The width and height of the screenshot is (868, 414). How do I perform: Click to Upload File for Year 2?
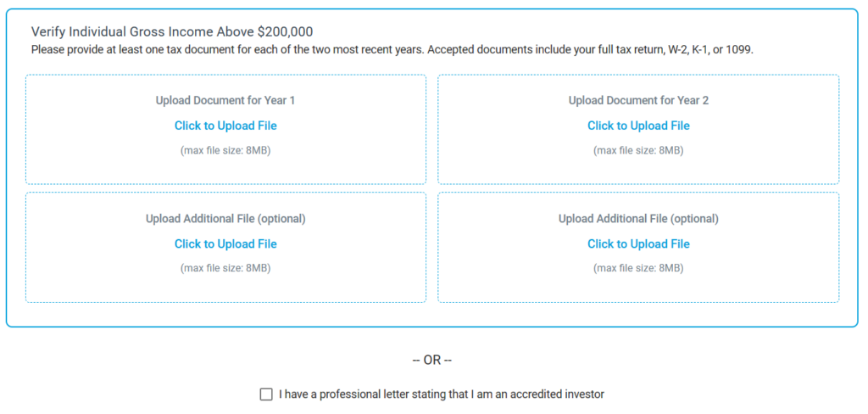(x=638, y=126)
